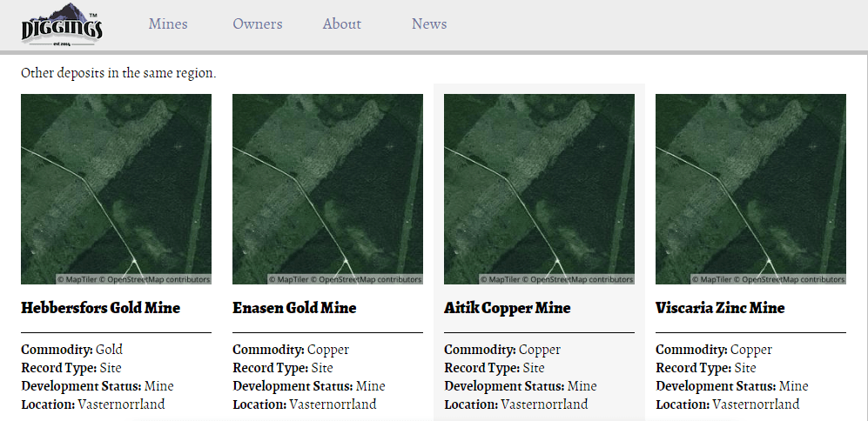Open the About navigation link
The width and height of the screenshot is (868, 421).
point(341,24)
